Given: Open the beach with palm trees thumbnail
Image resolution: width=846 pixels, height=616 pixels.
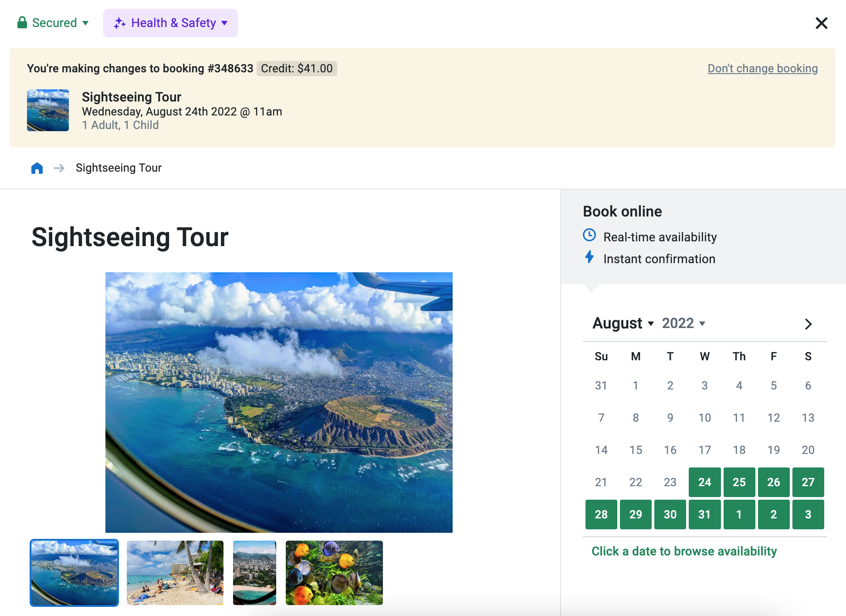Looking at the screenshot, I should click(x=175, y=573).
